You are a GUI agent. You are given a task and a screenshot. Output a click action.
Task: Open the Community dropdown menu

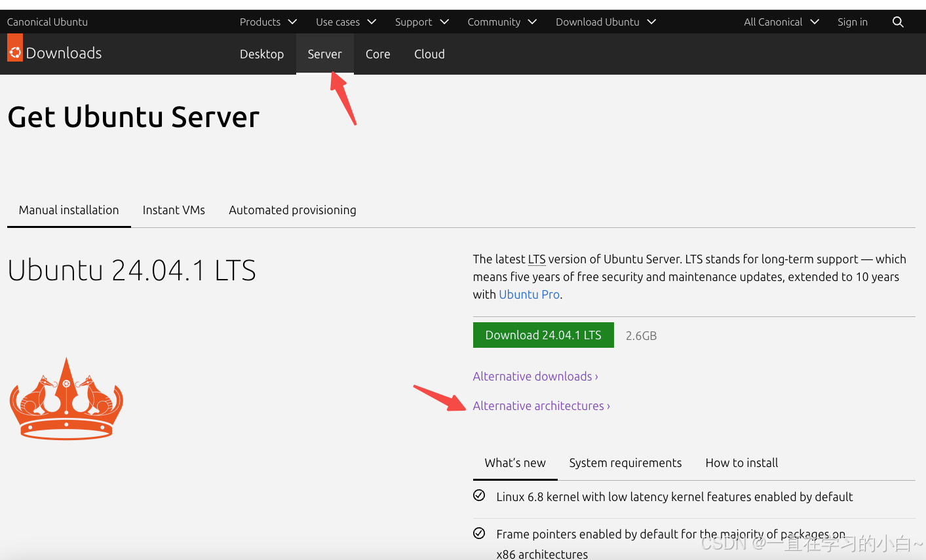pos(502,22)
